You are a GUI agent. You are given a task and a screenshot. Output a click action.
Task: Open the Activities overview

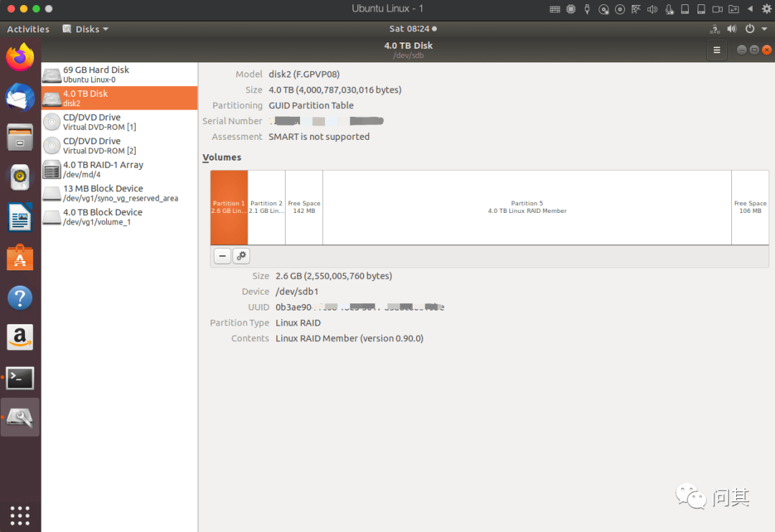coord(28,29)
